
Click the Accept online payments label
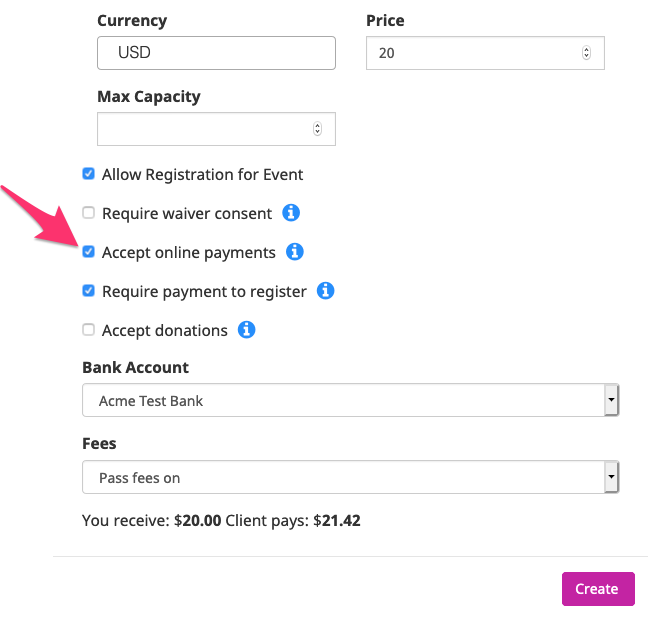189,253
